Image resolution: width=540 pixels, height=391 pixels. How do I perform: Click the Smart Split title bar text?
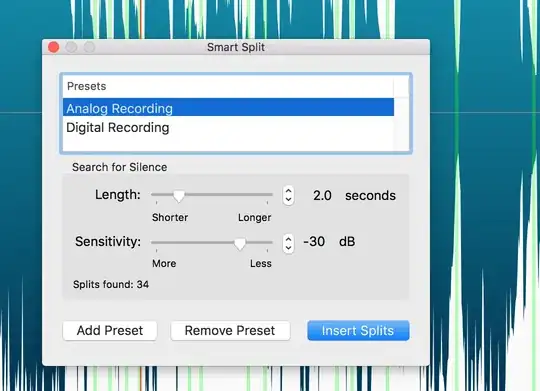236,47
